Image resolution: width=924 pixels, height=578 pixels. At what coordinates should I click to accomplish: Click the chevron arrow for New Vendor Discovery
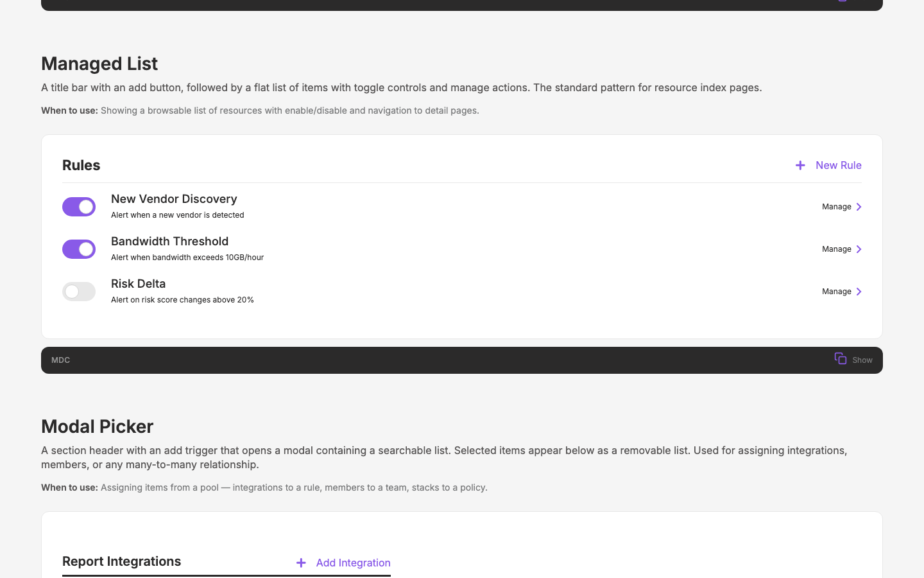(859, 207)
